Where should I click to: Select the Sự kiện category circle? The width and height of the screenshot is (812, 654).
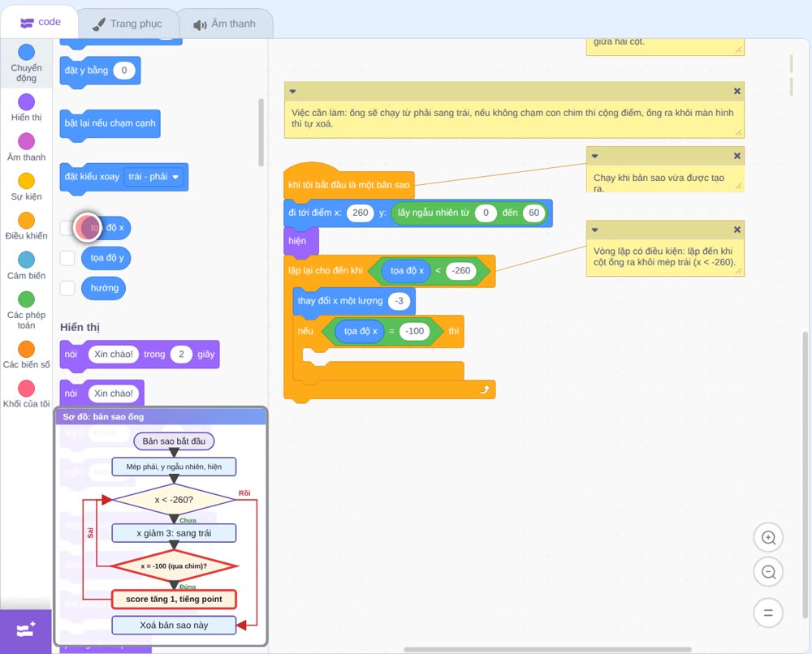[27, 181]
